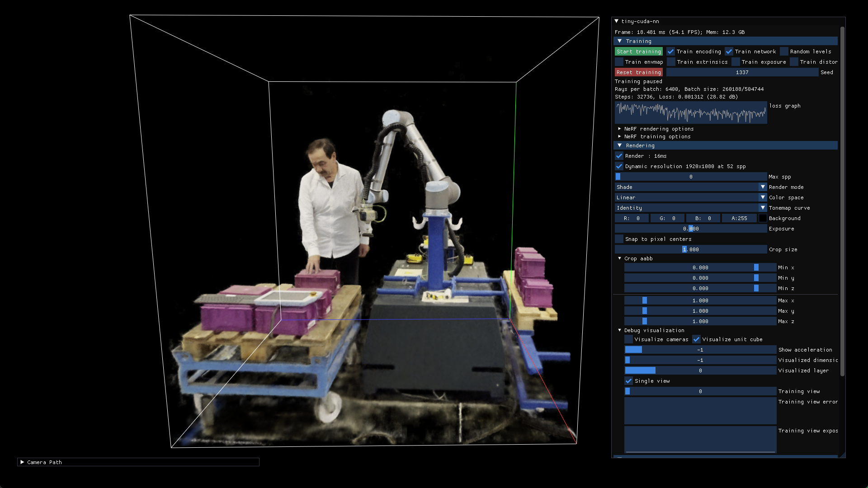The height and width of the screenshot is (488, 868).
Task: Click the Exposure slider
Action: (x=690, y=228)
